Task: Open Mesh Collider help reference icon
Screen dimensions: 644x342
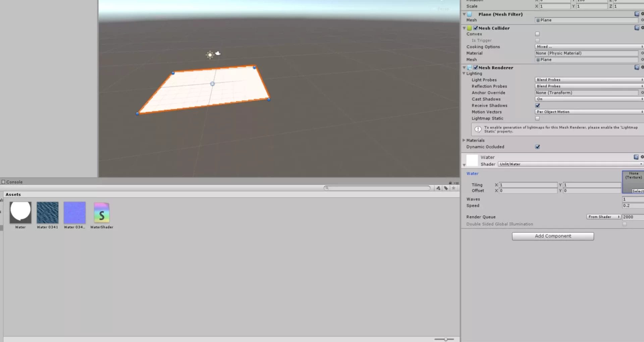Action: [x=636, y=28]
